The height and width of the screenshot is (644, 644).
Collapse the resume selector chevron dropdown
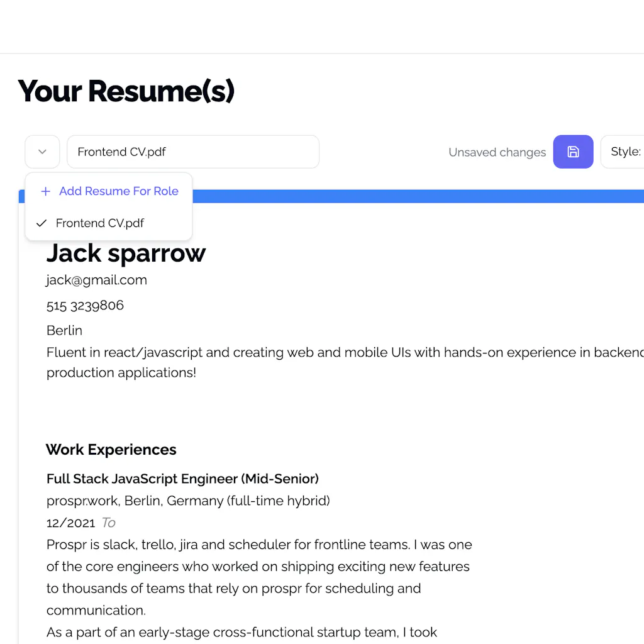pos(42,152)
